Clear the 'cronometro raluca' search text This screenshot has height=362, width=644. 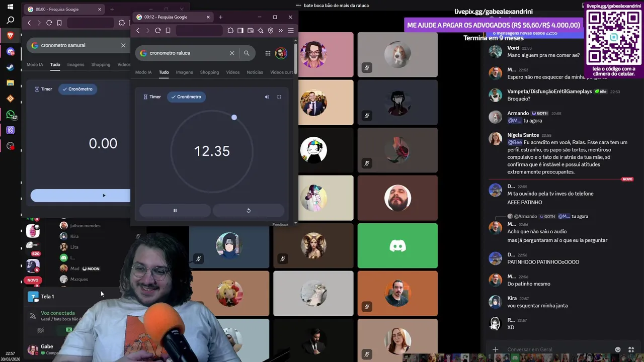pos(232,53)
